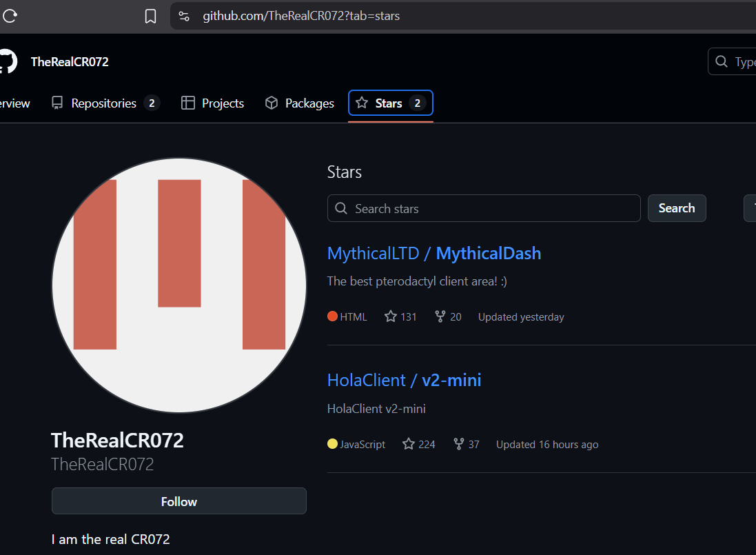The image size is (756, 555).
Task: Open search using the magnifying glass icon
Action: point(721,61)
